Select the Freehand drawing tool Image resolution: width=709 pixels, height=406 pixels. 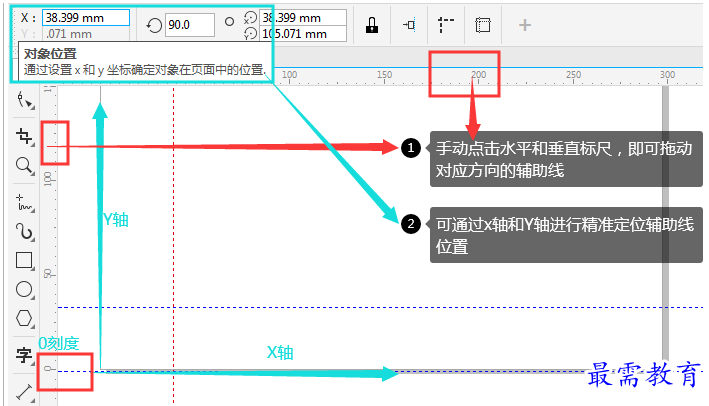(24, 203)
